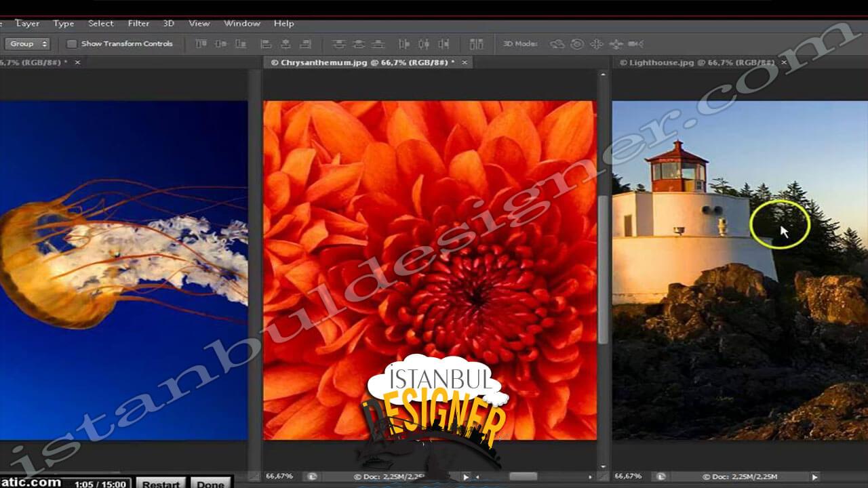The height and width of the screenshot is (488, 868).
Task: Click the Auto-Align Layers icon
Action: 477,44
